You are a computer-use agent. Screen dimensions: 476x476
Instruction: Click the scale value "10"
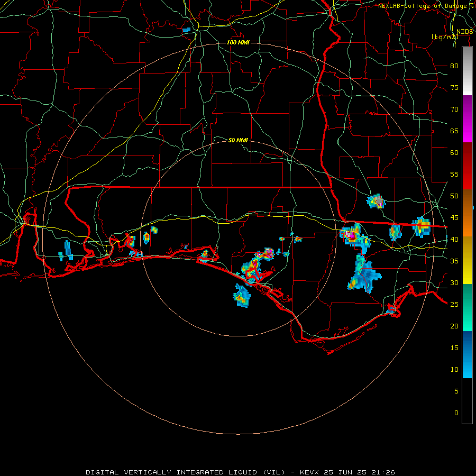(454, 370)
